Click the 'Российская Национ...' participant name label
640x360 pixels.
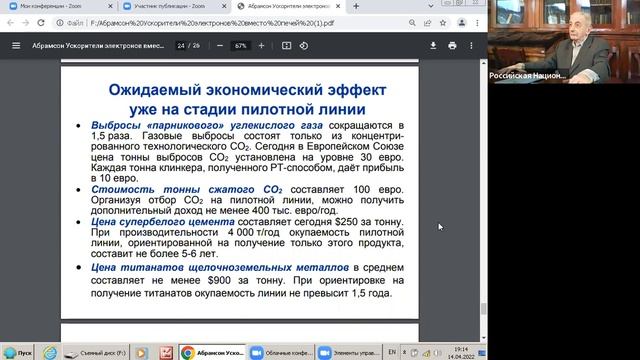527,76
